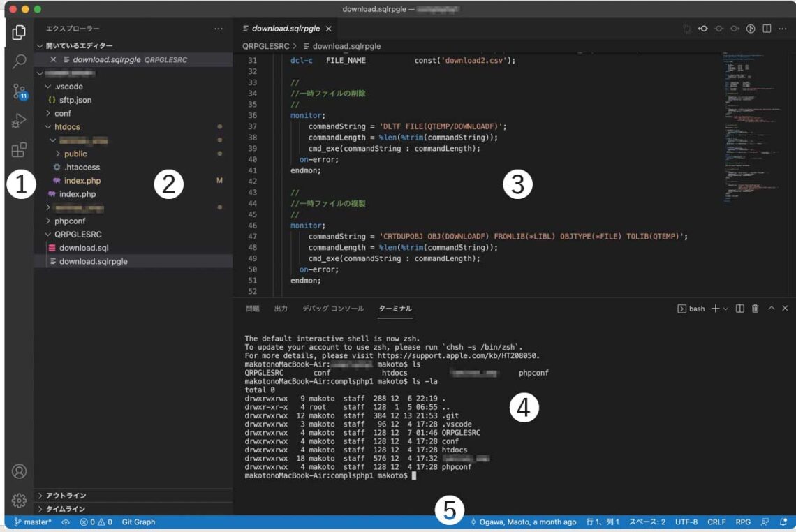Split the terminal panel

coord(740,309)
